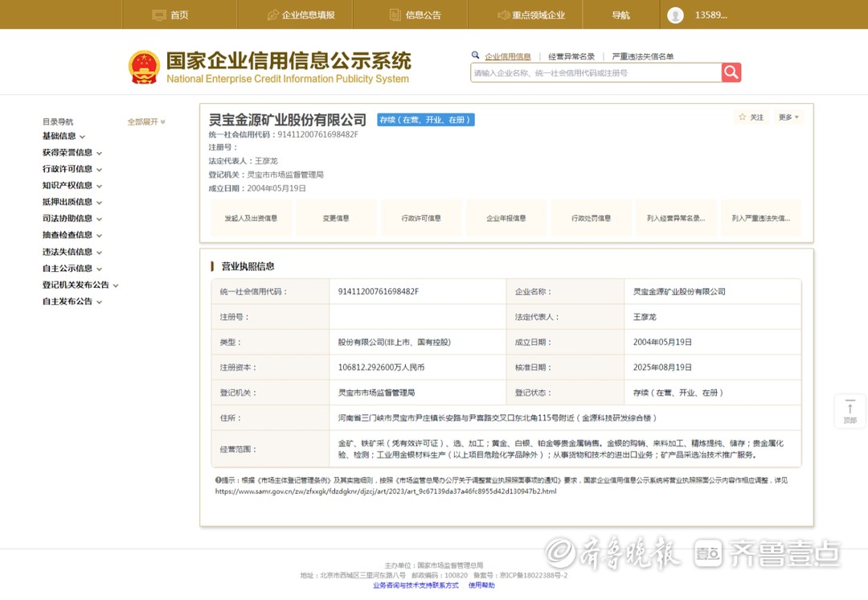868x600 pixels.
Task: Click the national emblem logo
Action: pyautogui.click(x=144, y=68)
